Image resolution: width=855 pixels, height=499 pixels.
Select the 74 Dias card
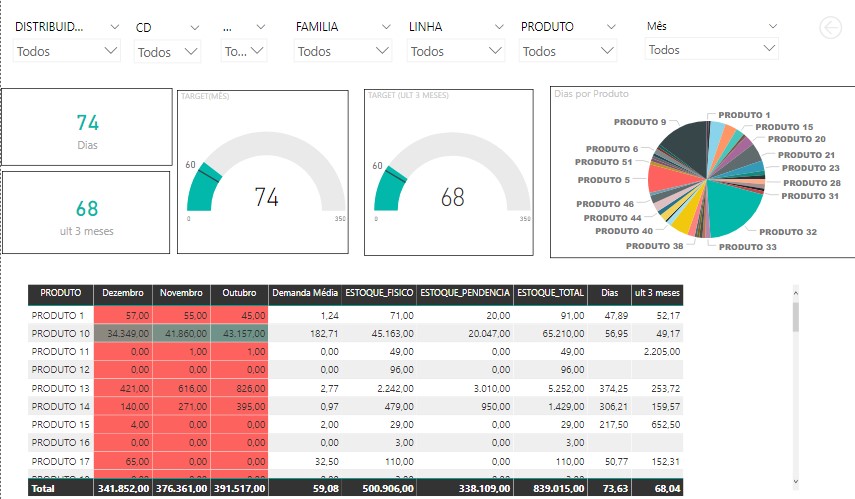pyautogui.click(x=87, y=128)
